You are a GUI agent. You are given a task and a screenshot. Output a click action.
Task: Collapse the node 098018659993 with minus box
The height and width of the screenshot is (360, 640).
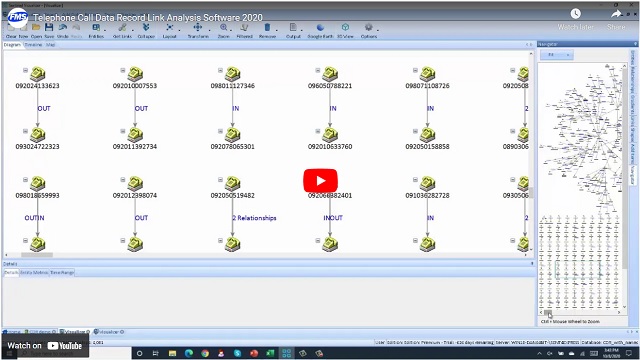coord(25,180)
